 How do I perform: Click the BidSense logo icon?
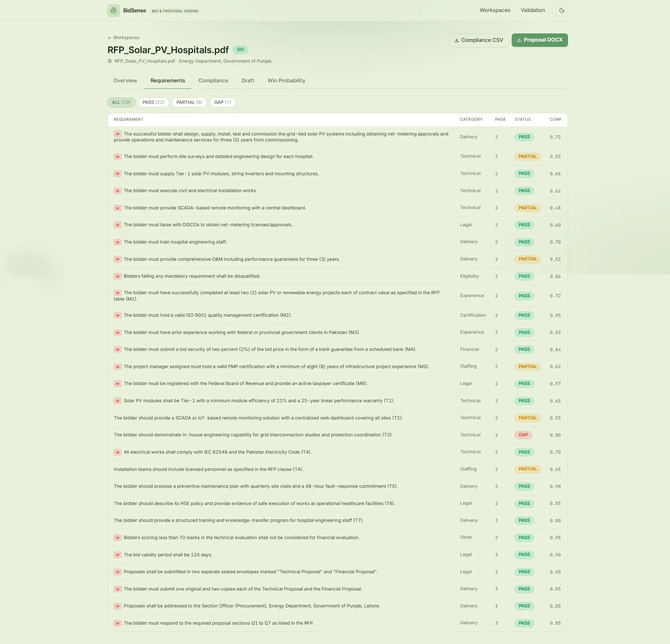[x=113, y=11]
